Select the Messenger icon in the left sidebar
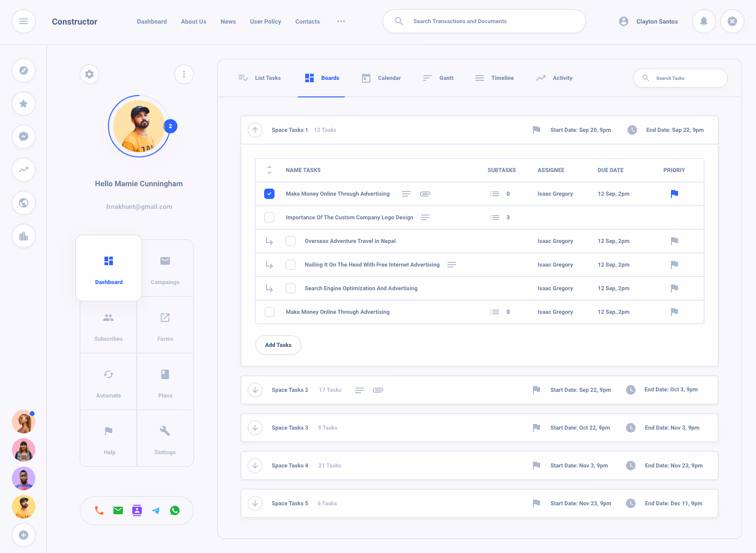This screenshot has height=553, width=756. click(24, 137)
